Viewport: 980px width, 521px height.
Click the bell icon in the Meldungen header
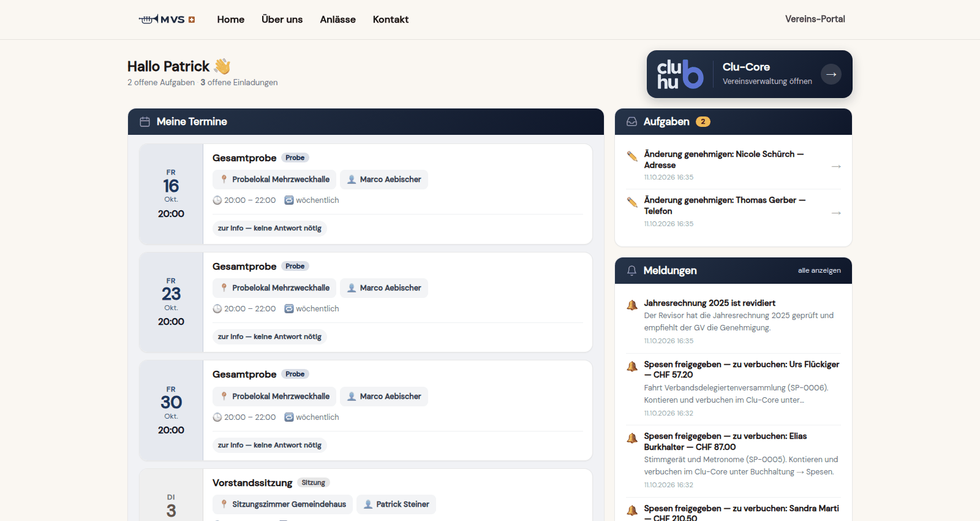[631, 270]
